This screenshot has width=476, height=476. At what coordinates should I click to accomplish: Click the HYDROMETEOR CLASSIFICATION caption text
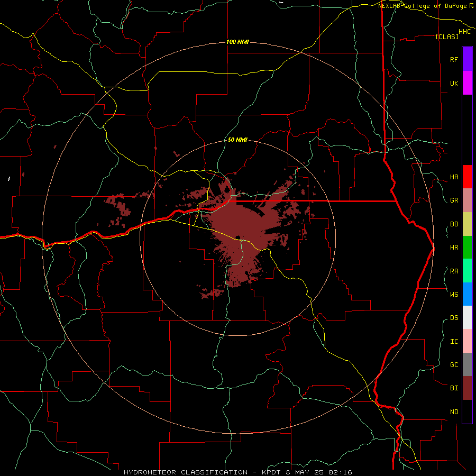(x=186, y=472)
